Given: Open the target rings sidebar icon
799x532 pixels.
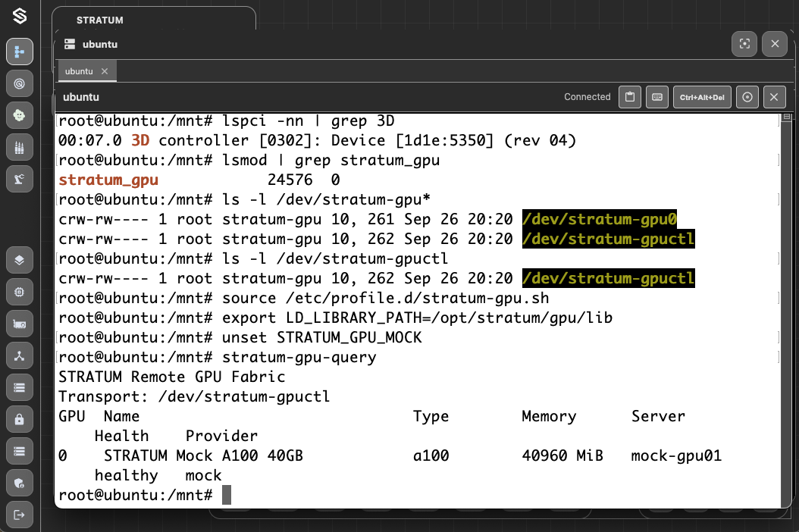Looking at the screenshot, I should tap(20, 83).
